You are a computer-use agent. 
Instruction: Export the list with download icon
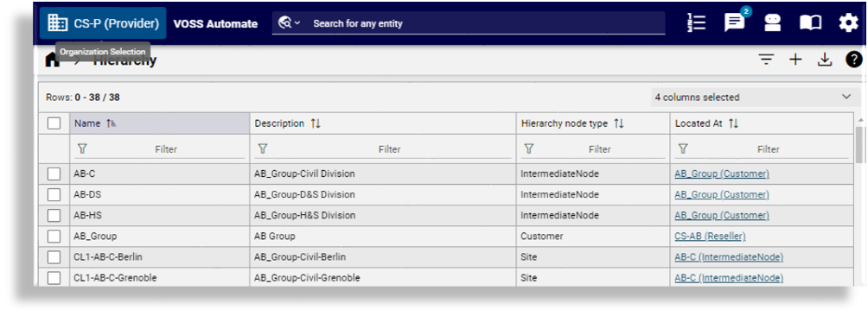point(825,60)
